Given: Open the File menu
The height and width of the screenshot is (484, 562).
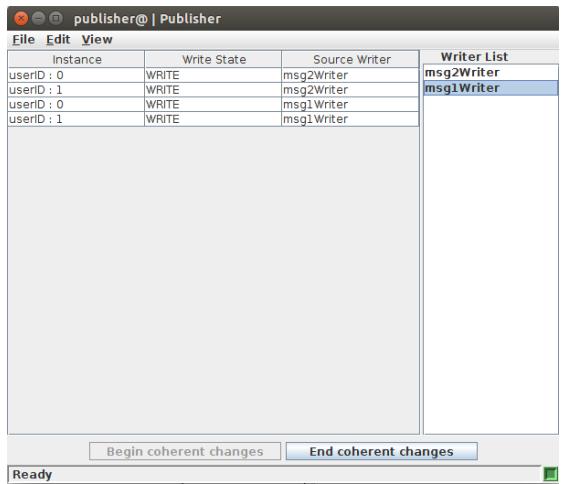Looking at the screenshot, I should point(23,39).
